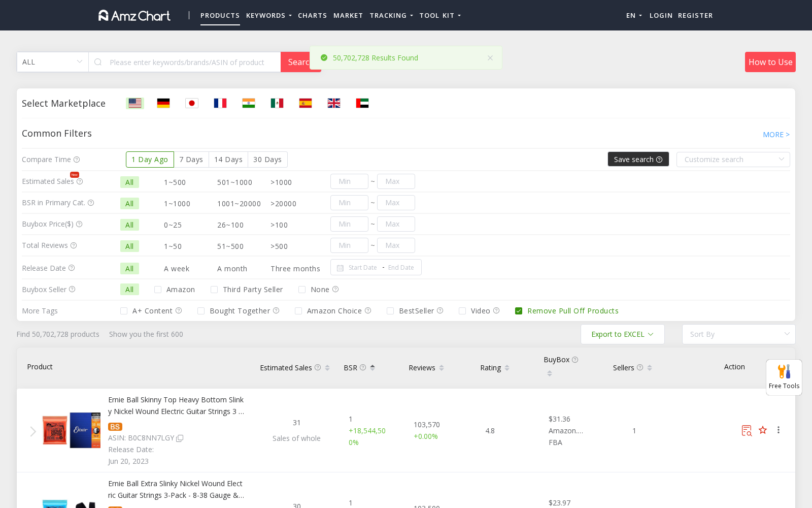Click the AmzChart logo

click(x=134, y=16)
